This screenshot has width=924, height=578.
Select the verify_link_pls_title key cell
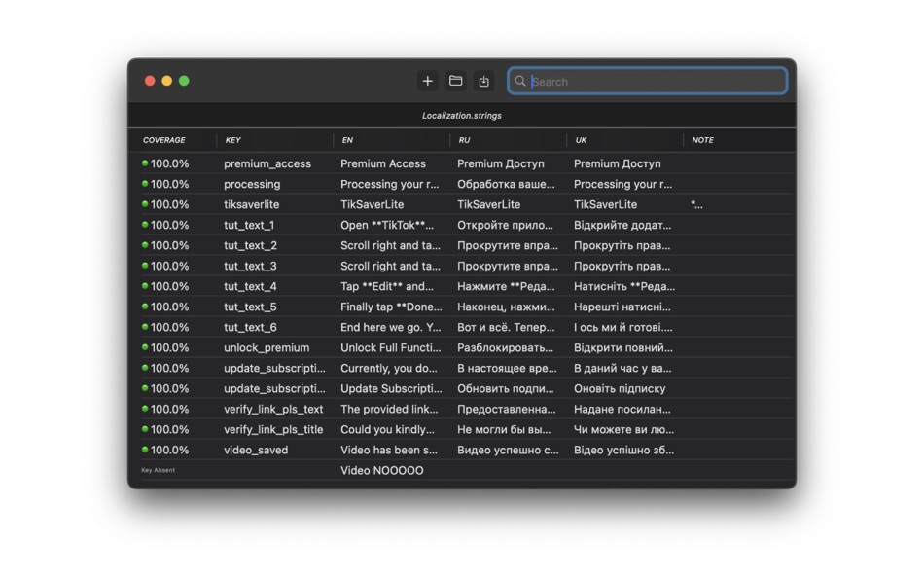tap(273, 430)
